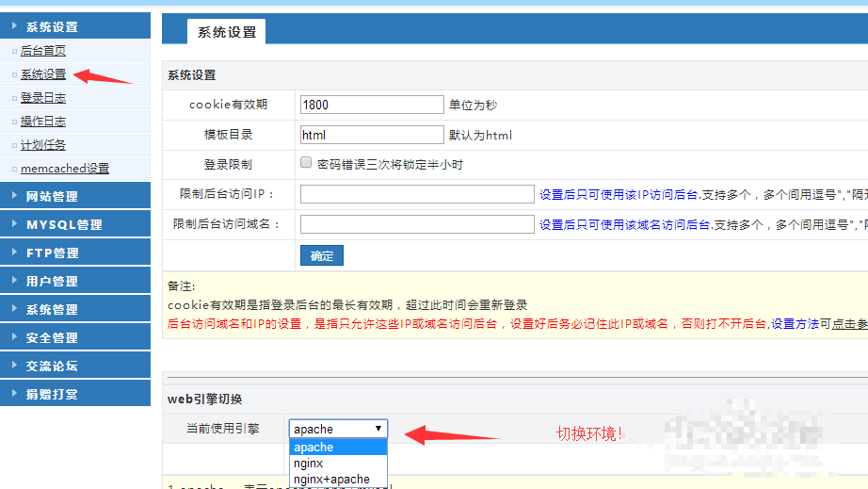
Task: Switch to the 系统设置 tab
Action: pyautogui.click(x=226, y=32)
